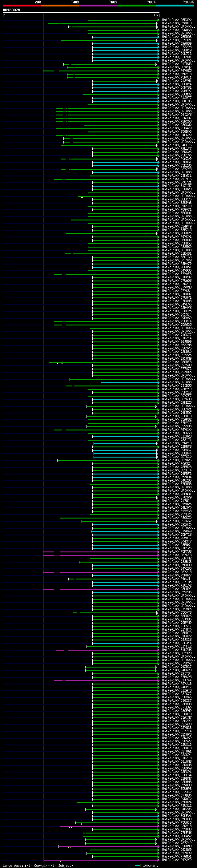Open the UniRef100_C5A8L3 entry
The height and width of the screenshot is (868, 197).
click(x=176, y=23)
